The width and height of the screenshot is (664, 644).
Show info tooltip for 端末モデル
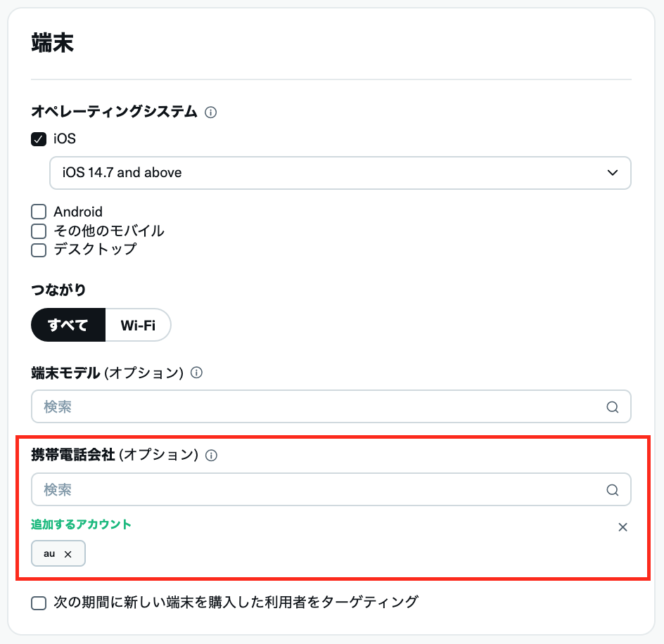coord(197,373)
